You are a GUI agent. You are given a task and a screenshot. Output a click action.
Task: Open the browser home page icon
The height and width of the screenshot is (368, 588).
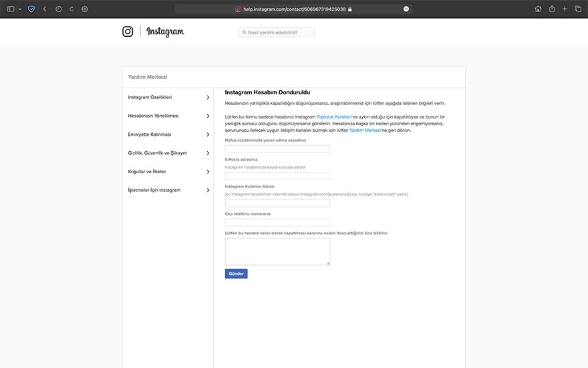click(x=538, y=9)
